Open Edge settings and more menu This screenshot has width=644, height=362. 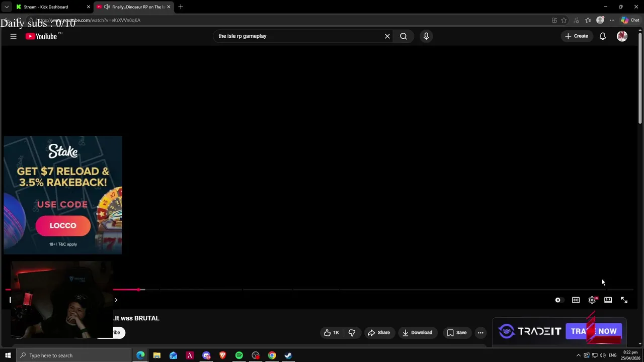click(612, 20)
